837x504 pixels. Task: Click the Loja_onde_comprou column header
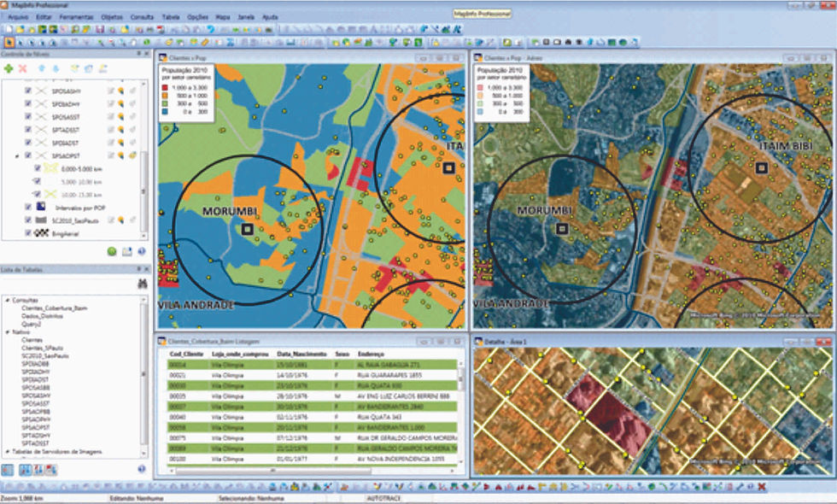(x=240, y=354)
